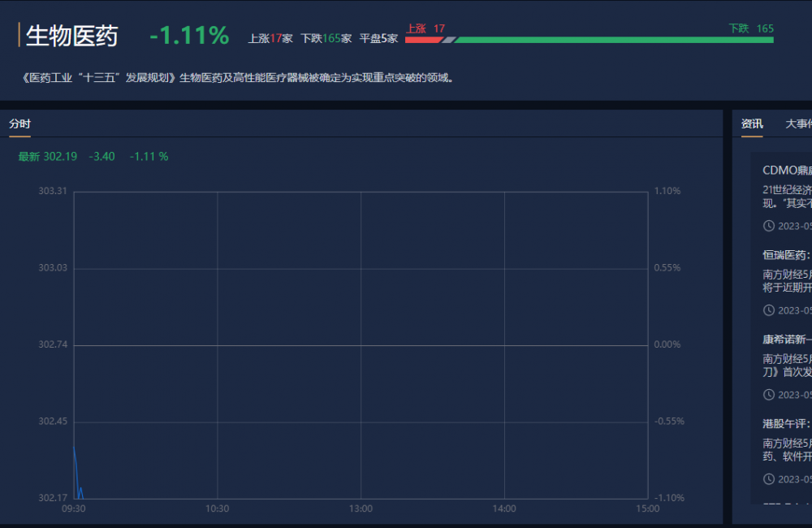Click the 13:00 marker on time axis
Viewport: 812px width, 528px height.
click(x=361, y=509)
